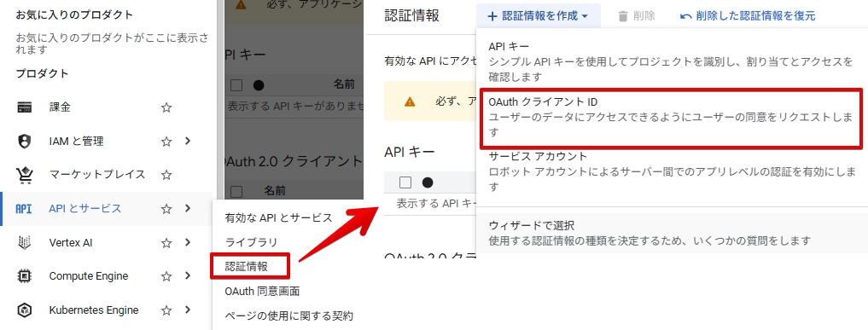868x330 pixels.
Task: Open Compute Engine
Action: pos(89,276)
